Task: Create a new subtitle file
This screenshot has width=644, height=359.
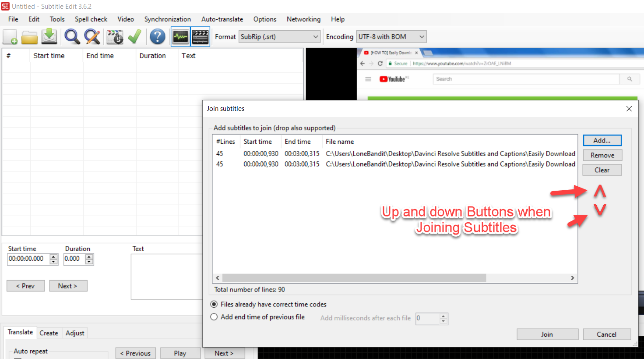Action: pos(10,36)
